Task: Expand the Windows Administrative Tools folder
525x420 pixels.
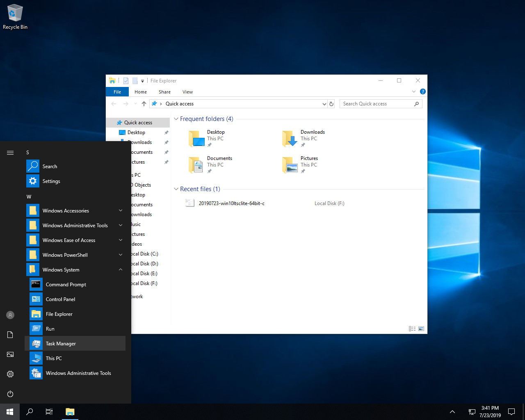Action: coord(75,226)
